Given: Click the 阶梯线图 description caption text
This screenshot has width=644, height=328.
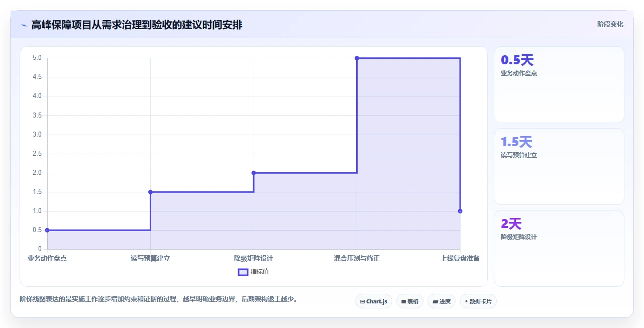Looking at the screenshot, I should 160,299.
